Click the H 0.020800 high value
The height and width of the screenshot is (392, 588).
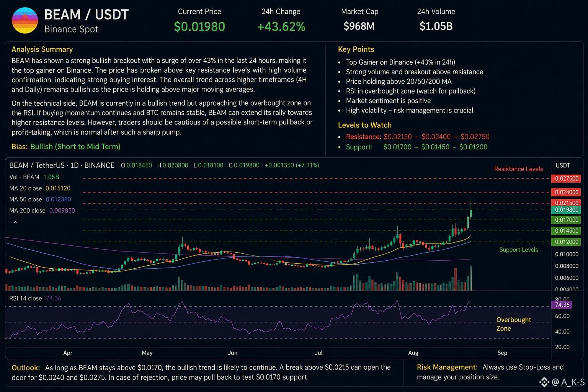[x=173, y=165]
